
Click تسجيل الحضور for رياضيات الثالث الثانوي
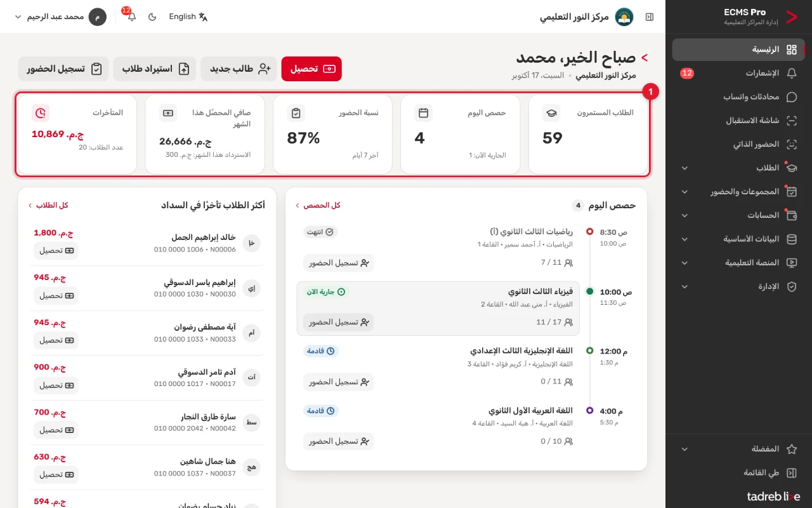click(x=339, y=263)
